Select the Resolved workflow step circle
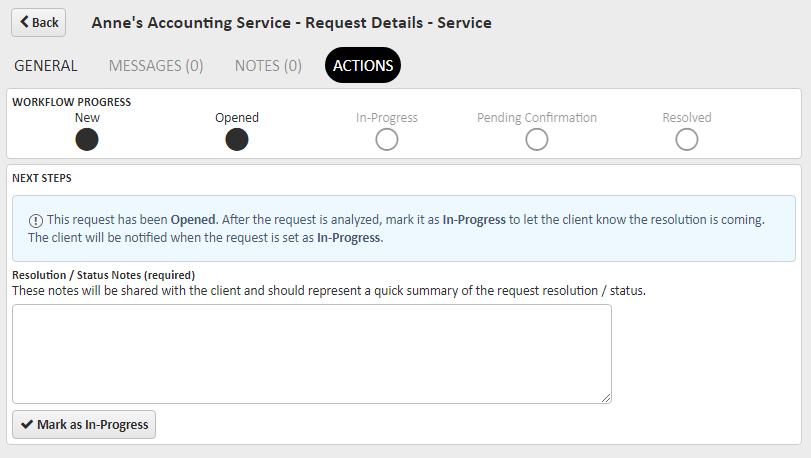Screen dimensions: 811x458 (x=687, y=140)
